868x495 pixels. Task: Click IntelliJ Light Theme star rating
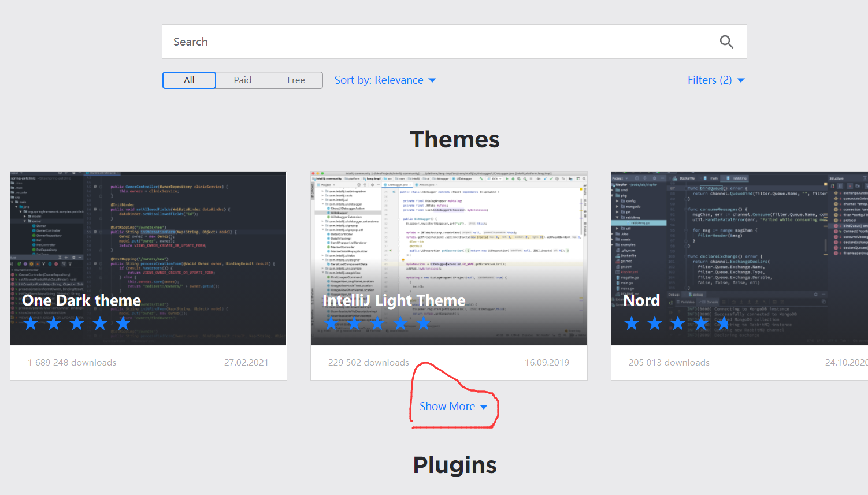(377, 323)
